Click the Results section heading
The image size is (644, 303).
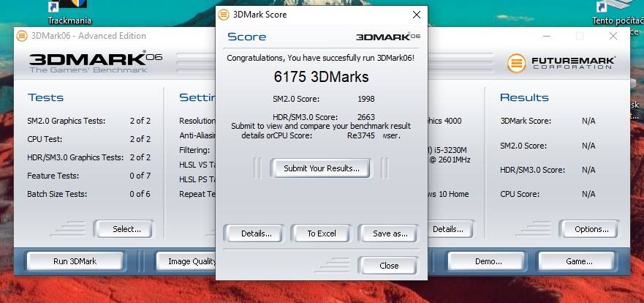tap(524, 97)
